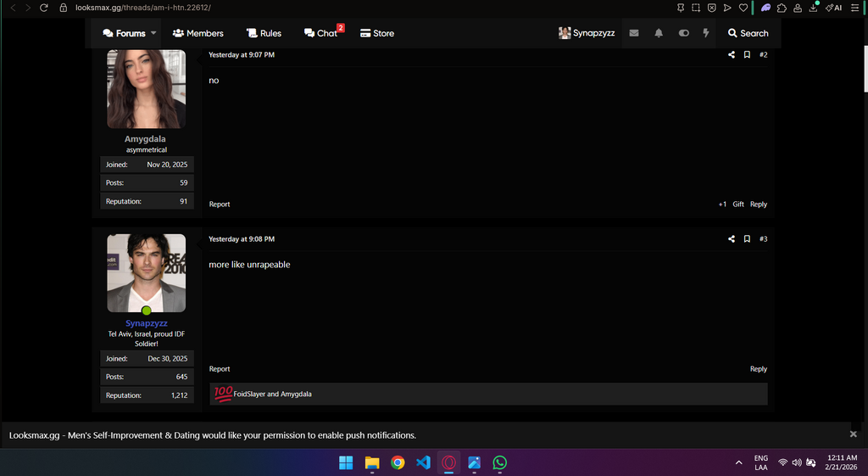Click the lightning bolt What's New icon

coord(705,33)
